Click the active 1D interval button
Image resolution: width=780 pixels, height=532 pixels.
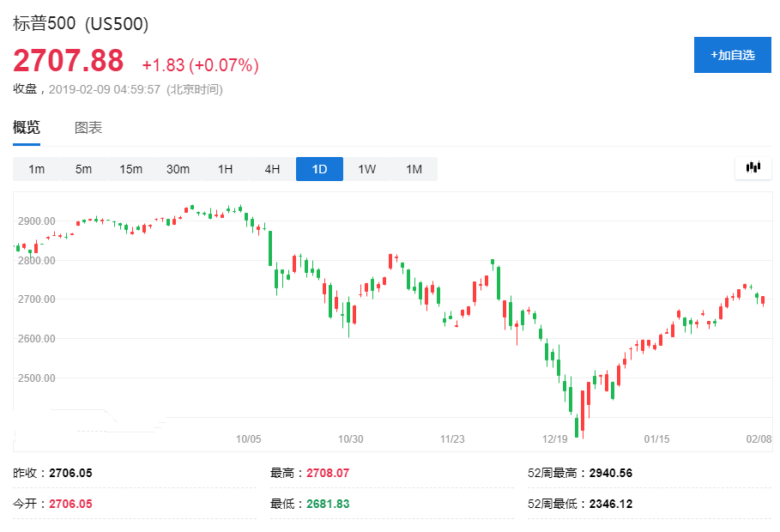pyautogui.click(x=319, y=169)
